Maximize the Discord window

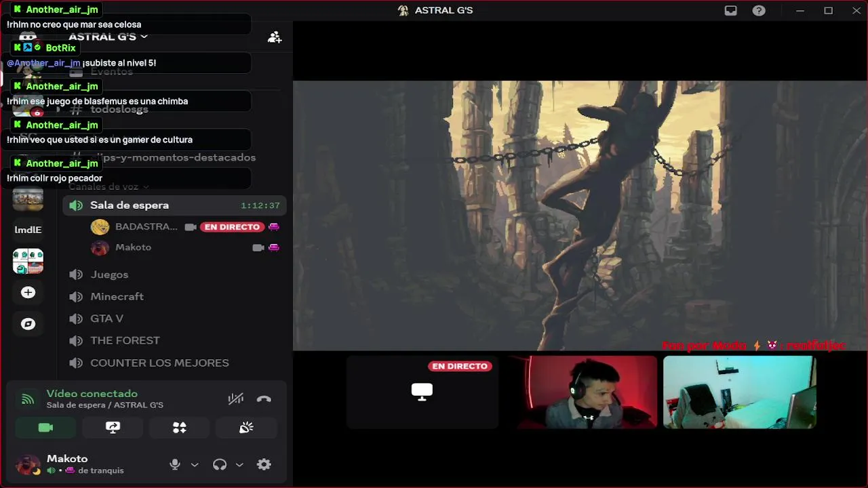pos(828,10)
